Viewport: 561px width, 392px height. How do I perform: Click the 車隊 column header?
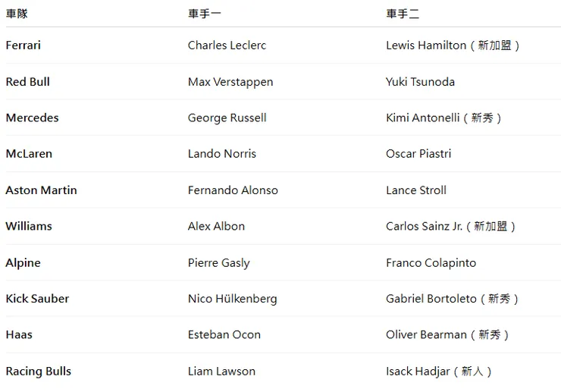pos(17,14)
